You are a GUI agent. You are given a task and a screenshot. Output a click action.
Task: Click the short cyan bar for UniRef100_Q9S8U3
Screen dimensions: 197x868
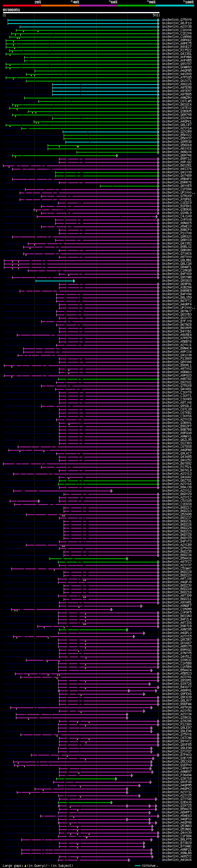[55, 281]
